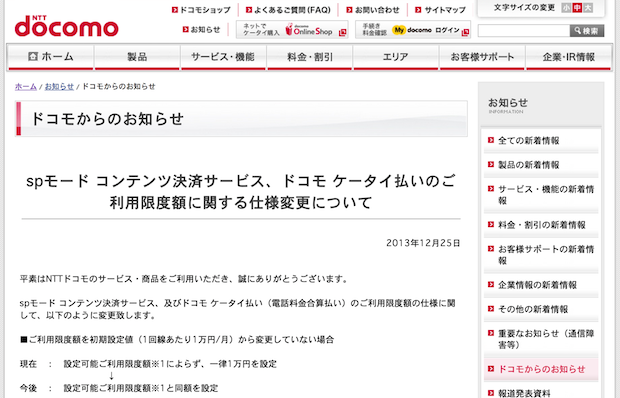Viewport: 620px width, 398px height.
Task: Open the 企業・IR情報 navigation tab
Action: [569, 57]
